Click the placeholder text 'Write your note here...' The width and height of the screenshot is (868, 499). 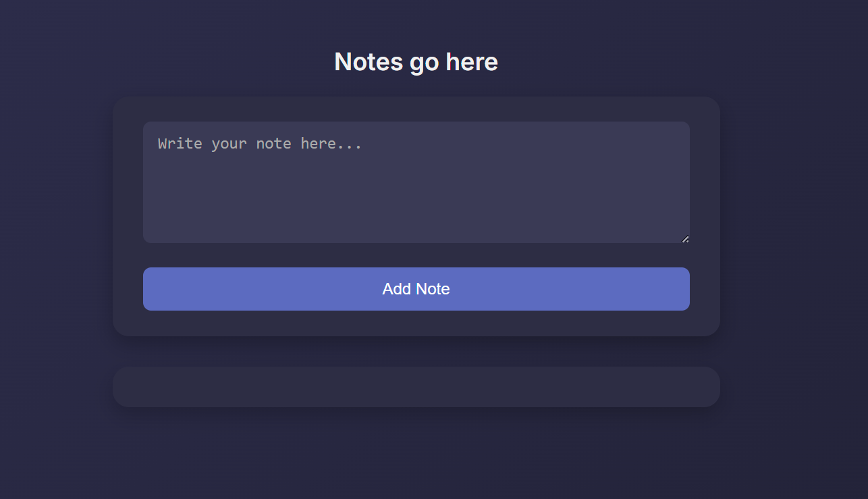pos(260,143)
